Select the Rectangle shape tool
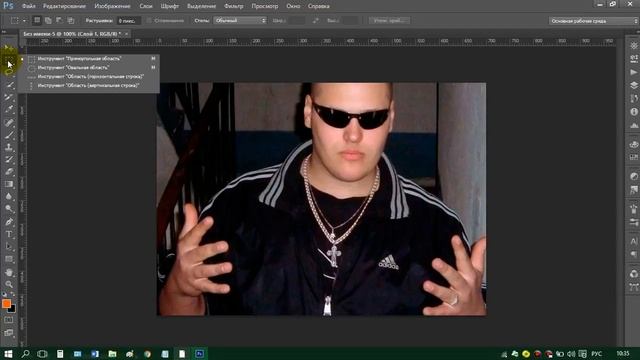Screen dimensions: 640x360 [9, 259]
